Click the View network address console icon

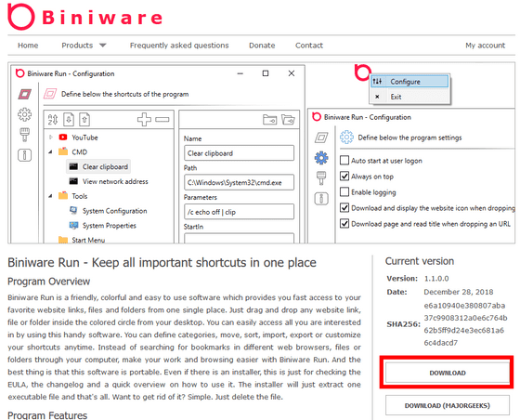pyautogui.click(x=73, y=181)
